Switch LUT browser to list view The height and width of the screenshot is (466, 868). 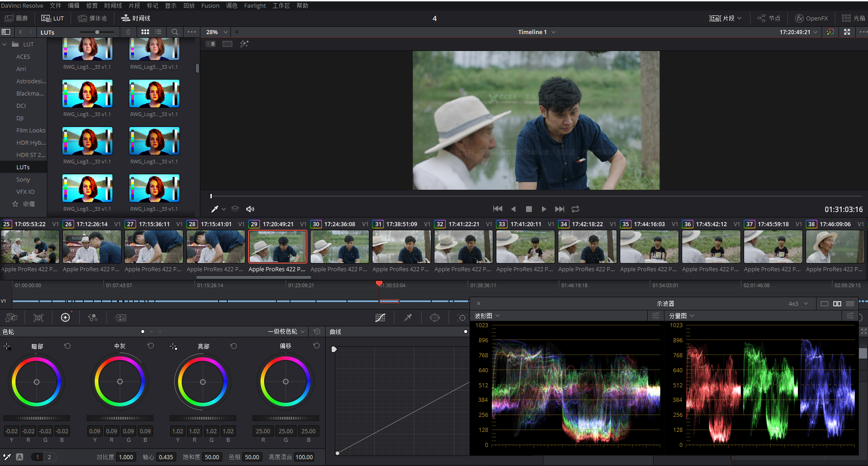coord(158,32)
